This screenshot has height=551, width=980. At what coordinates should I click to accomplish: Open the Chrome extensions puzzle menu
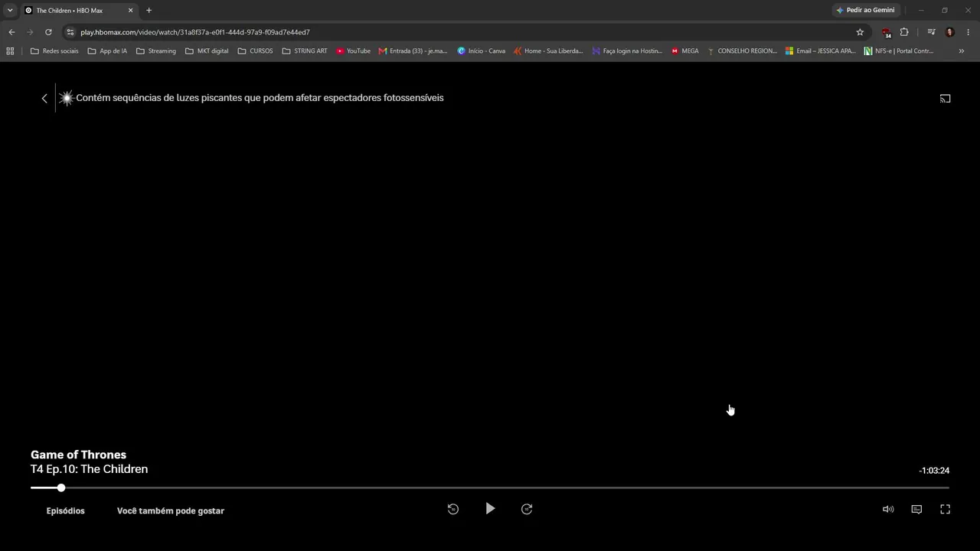tap(904, 32)
